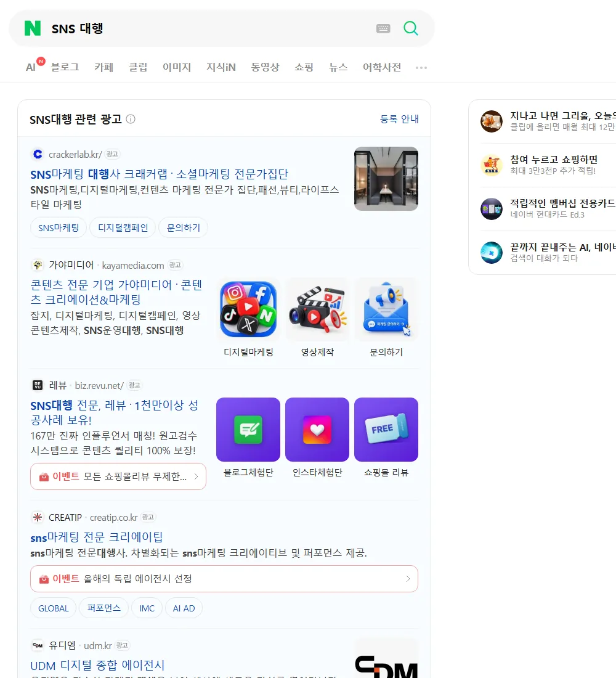The height and width of the screenshot is (678, 616).
Task: Open the 블로그체험단 purple tile
Action: coord(248,430)
